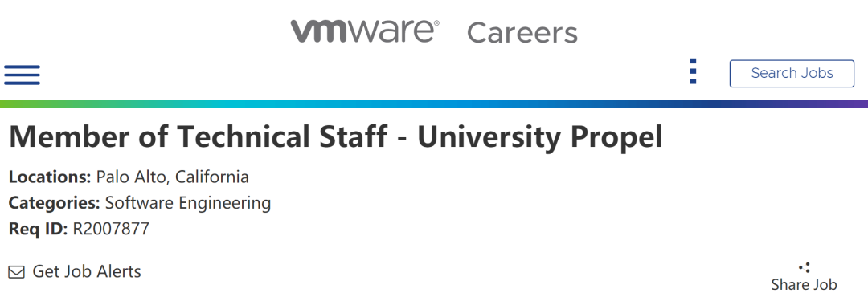The image size is (868, 305).
Task: Open the hamburger navigation menu
Action: pos(23,75)
